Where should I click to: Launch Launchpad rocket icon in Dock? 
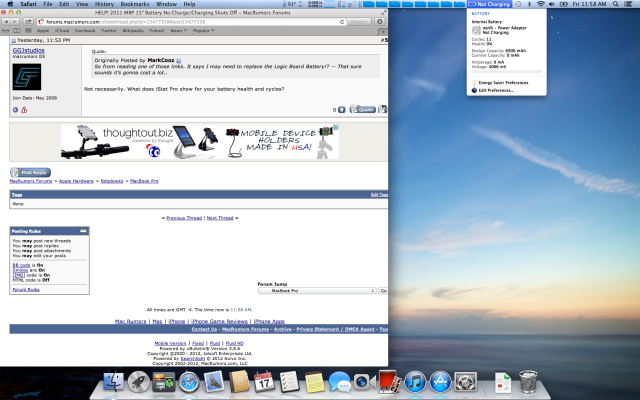click(138, 382)
